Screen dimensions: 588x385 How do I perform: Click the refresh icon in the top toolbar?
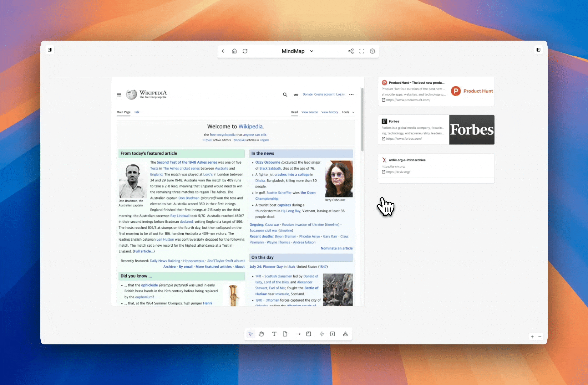point(245,51)
